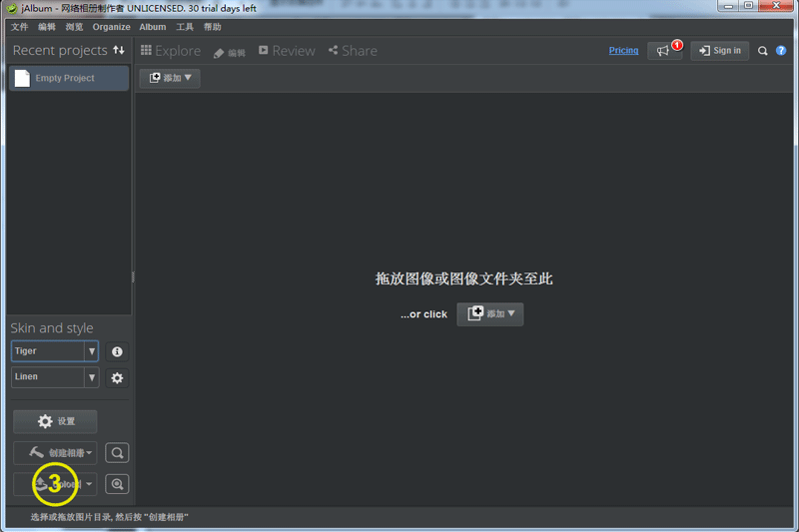The image size is (799, 532).
Task: Click the preview uploaded album icon
Action: [117, 484]
